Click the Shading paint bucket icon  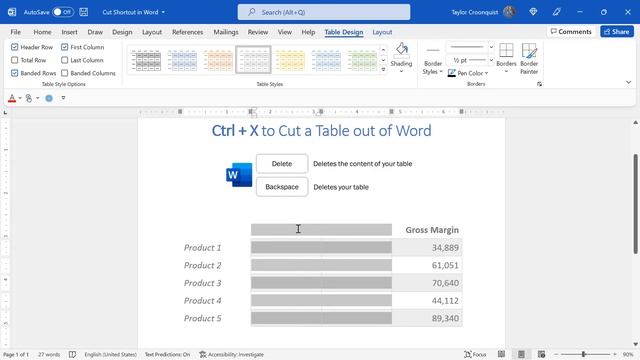pos(401,49)
